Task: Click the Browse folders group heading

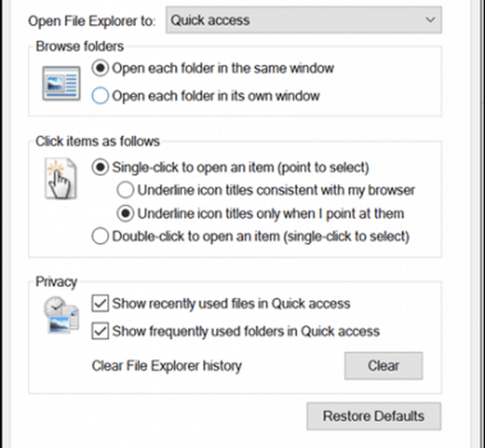Action: [80, 47]
